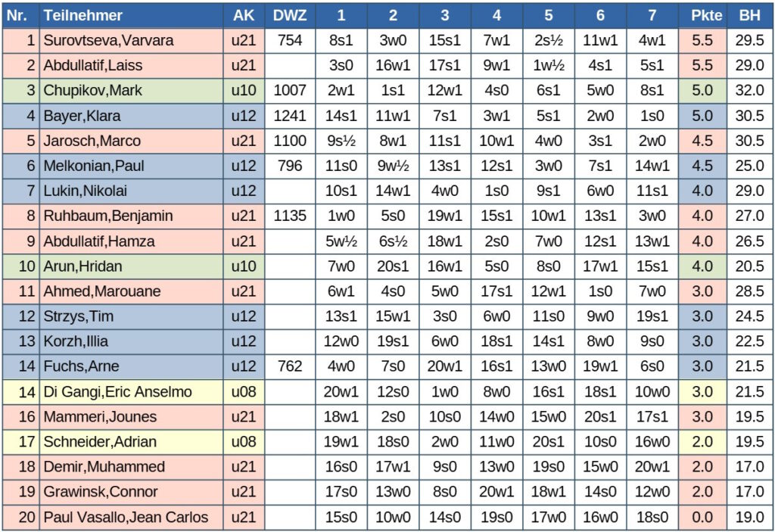This screenshot has height=532, width=775.
Task: Click the Teilnehmer column header
Action: tap(82, 15)
